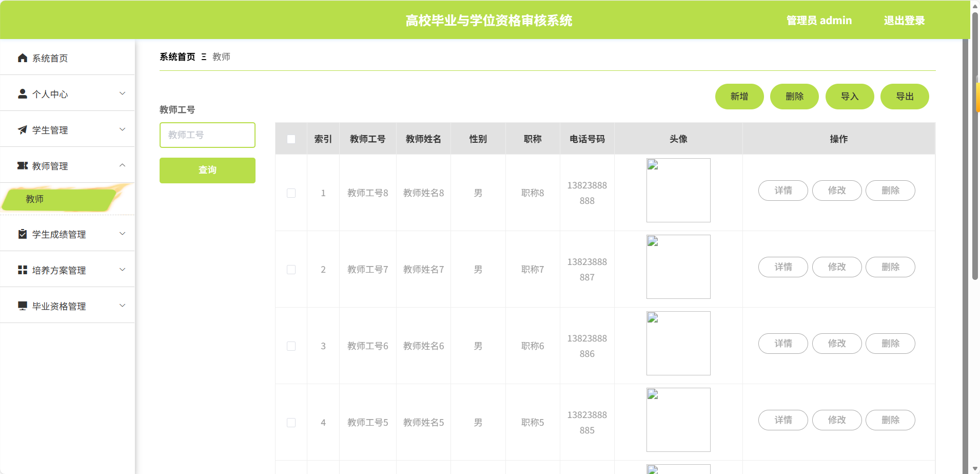
Task: Open the 个人中心 sidebar menu
Action: (x=67, y=94)
